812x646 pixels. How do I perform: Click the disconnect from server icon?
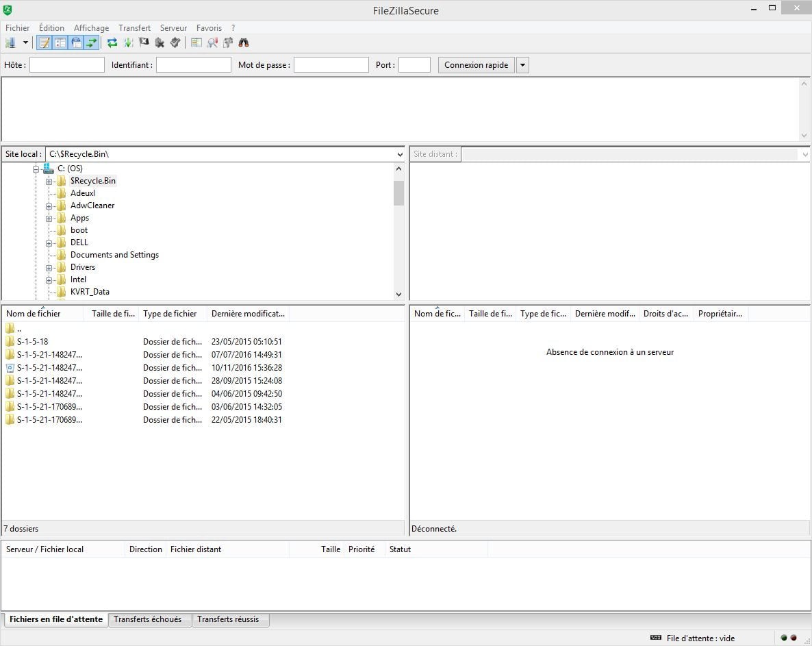click(160, 42)
